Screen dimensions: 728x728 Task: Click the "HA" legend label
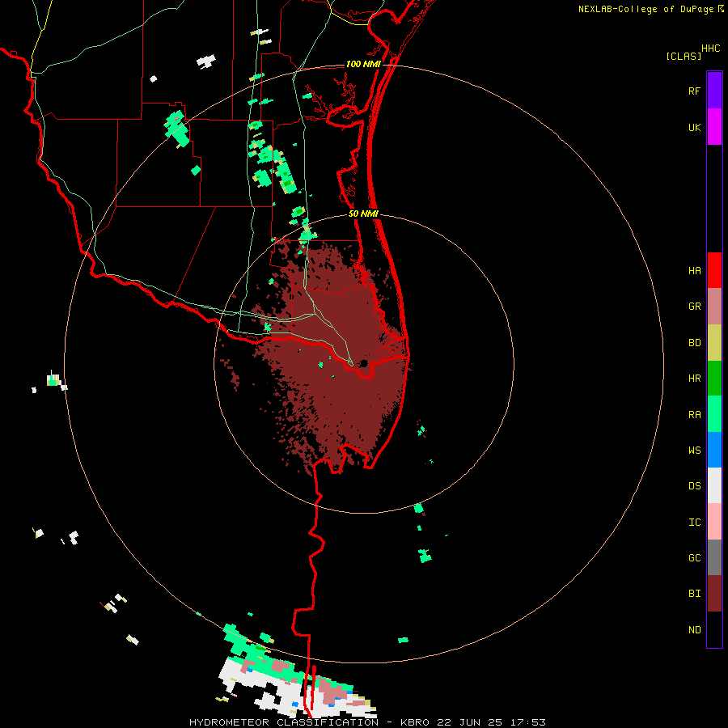[694, 270]
